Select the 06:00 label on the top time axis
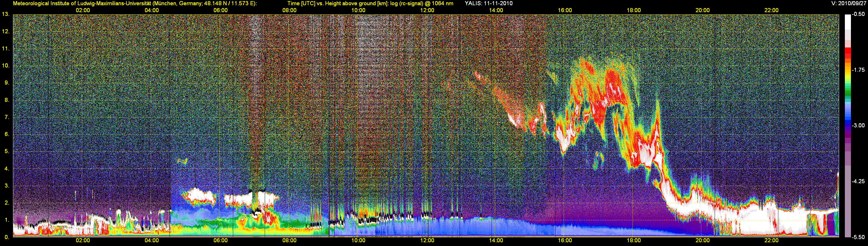 tap(220, 10)
